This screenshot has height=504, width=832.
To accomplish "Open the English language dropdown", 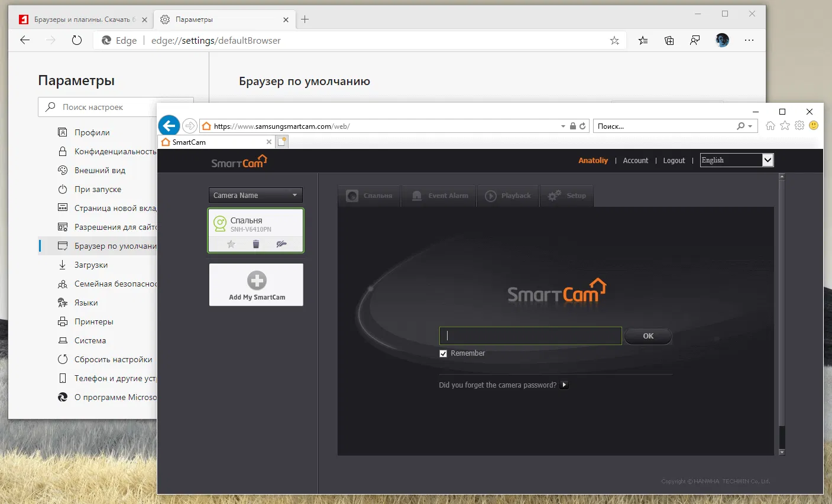I will (x=737, y=160).
